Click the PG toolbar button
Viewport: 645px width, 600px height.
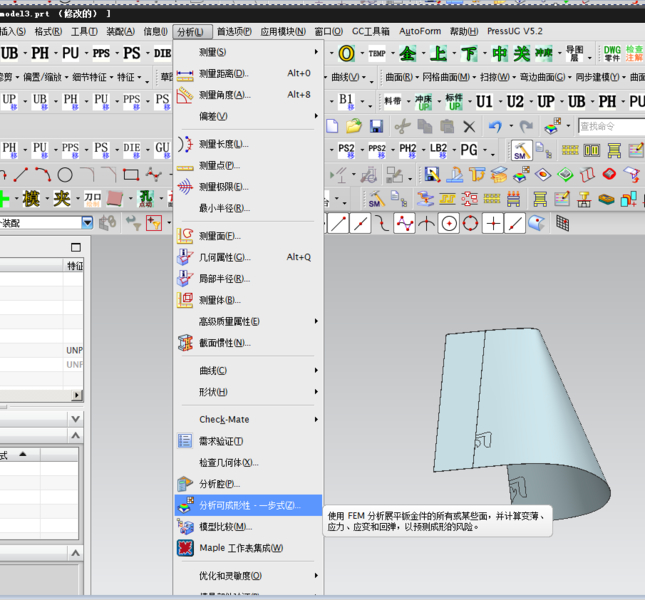tap(469, 150)
